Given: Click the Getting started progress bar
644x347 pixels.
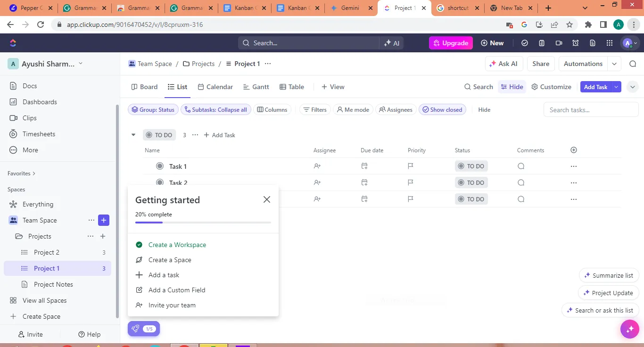Looking at the screenshot, I should (203, 222).
